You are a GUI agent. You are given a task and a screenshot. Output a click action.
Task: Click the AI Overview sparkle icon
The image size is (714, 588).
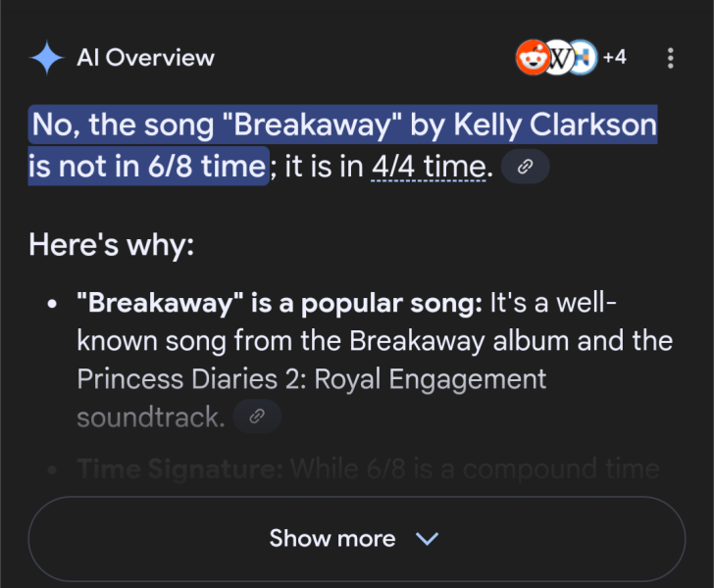coord(47,58)
